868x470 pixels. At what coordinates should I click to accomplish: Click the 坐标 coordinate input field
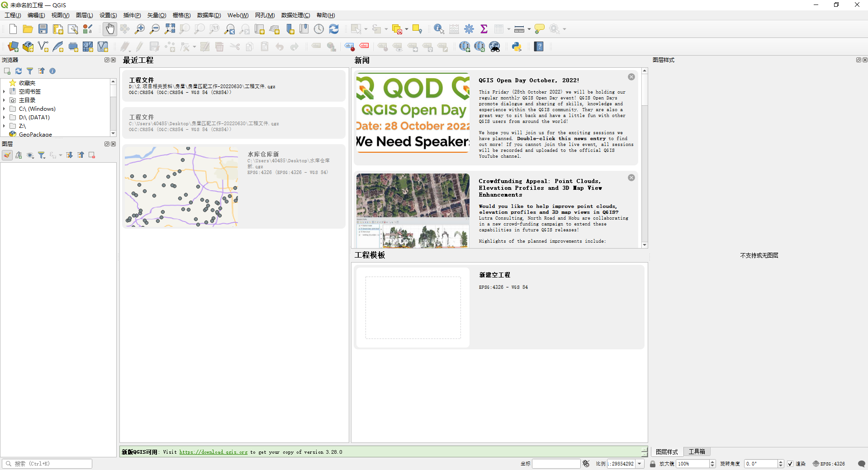tap(556, 464)
